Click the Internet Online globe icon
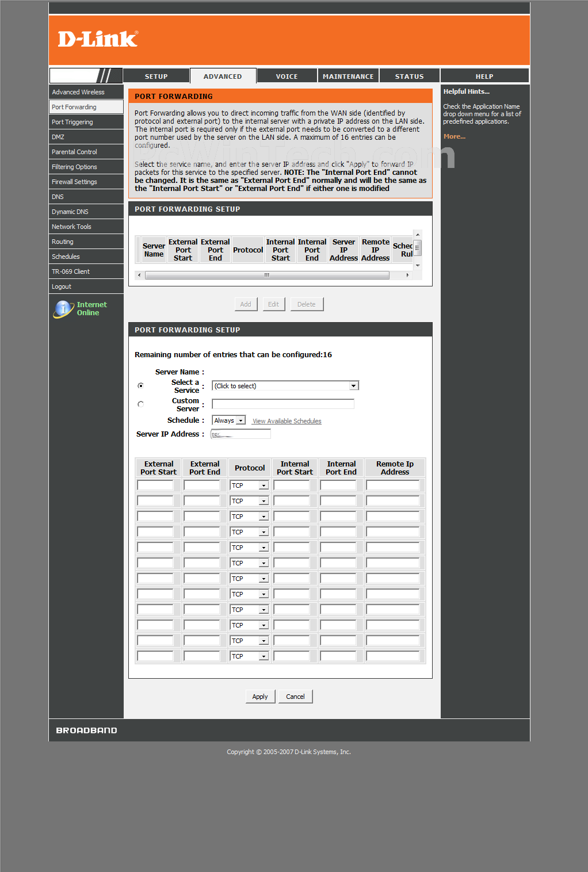Image resolution: width=588 pixels, height=872 pixels. 63,309
